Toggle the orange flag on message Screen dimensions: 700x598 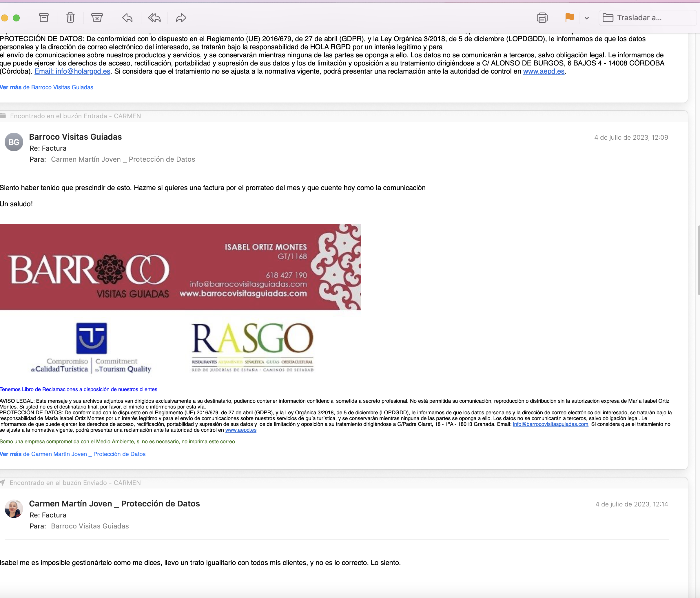[569, 18]
